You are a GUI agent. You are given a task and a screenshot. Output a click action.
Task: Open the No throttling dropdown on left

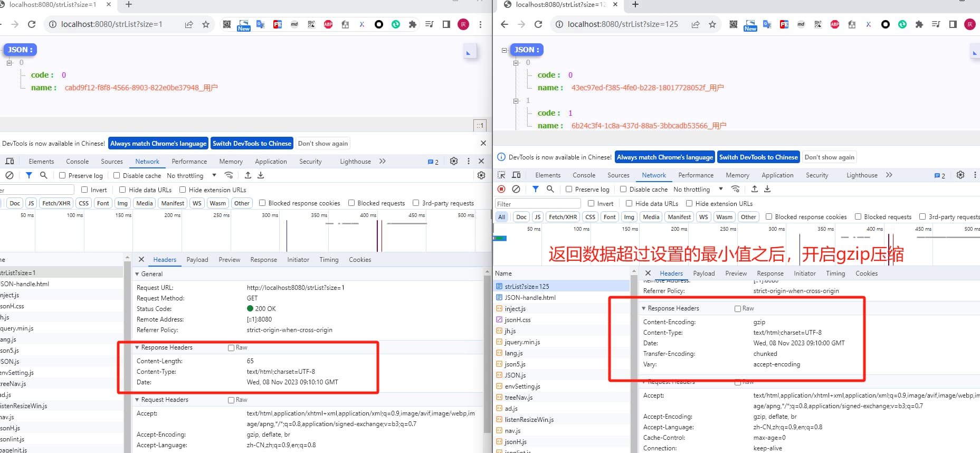191,176
